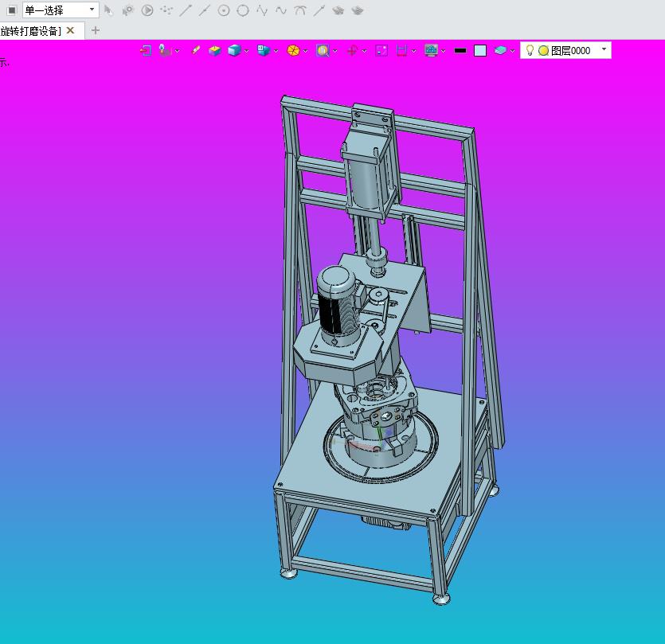Toggle the light bulb layer visibility icon
The width and height of the screenshot is (665, 644).
point(530,50)
